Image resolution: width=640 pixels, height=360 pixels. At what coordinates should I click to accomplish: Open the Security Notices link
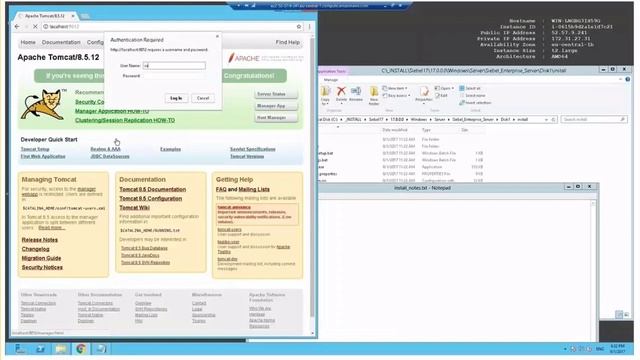pos(42,267)
